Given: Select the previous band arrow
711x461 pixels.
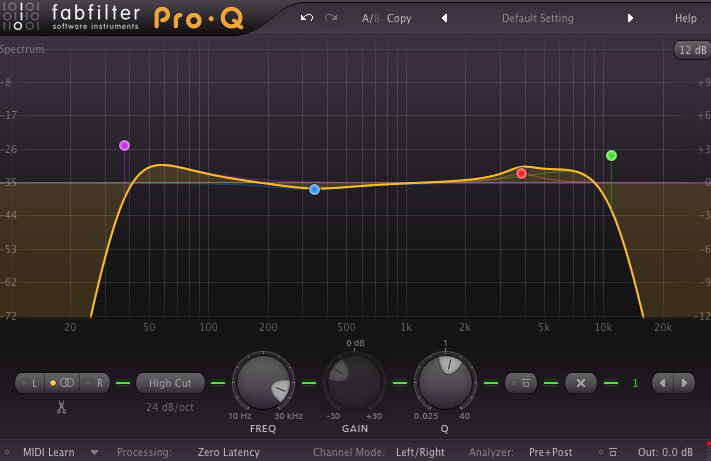Looking at the screenshot, I should [x=662, y=383].
